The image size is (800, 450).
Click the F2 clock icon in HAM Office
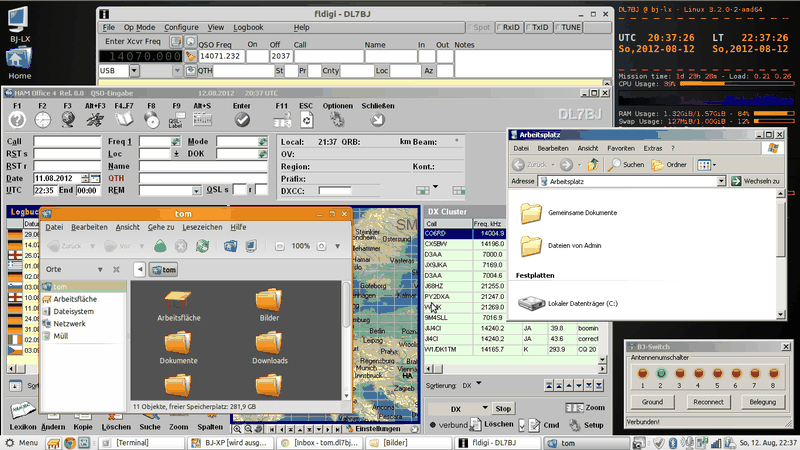click(x=42, y=120)
